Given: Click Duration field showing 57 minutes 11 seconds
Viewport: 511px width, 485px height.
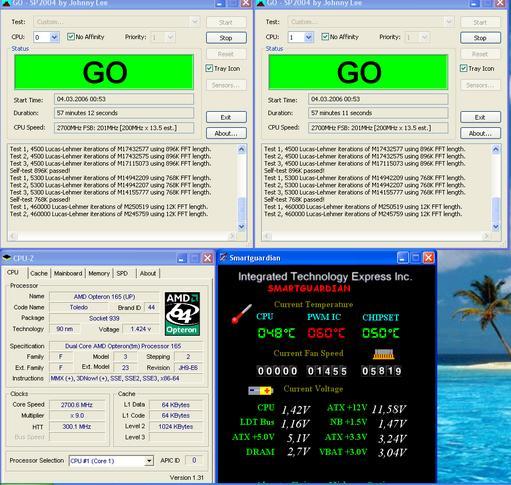Looking at the screenshot, I should coord(378,113).
